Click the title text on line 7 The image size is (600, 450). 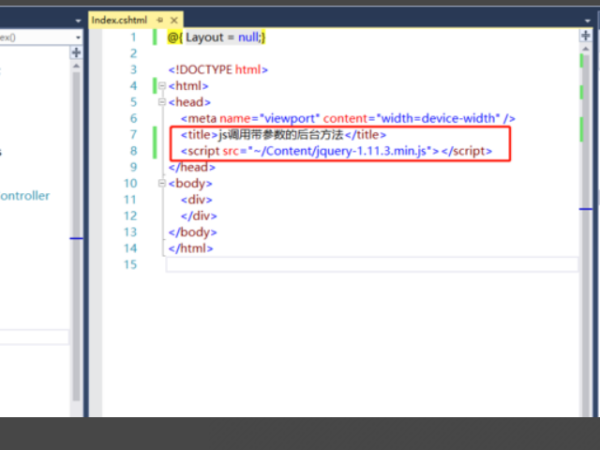tap(281, 135)
